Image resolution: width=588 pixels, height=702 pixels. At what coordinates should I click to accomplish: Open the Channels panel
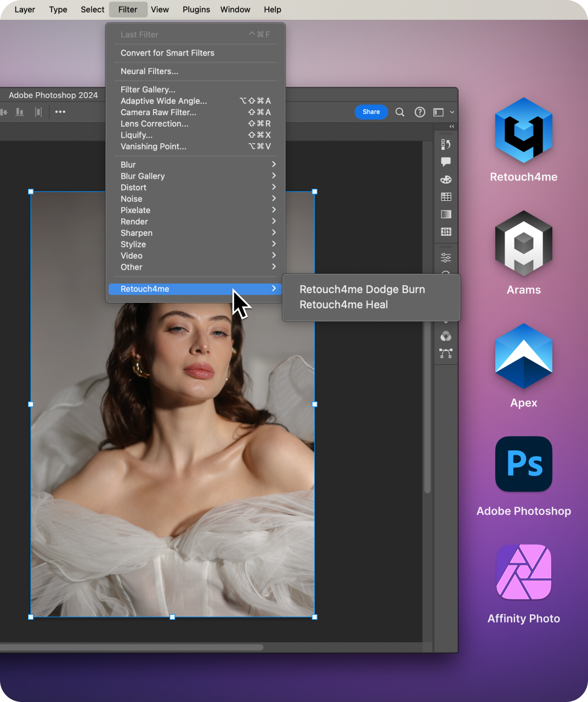445,336
